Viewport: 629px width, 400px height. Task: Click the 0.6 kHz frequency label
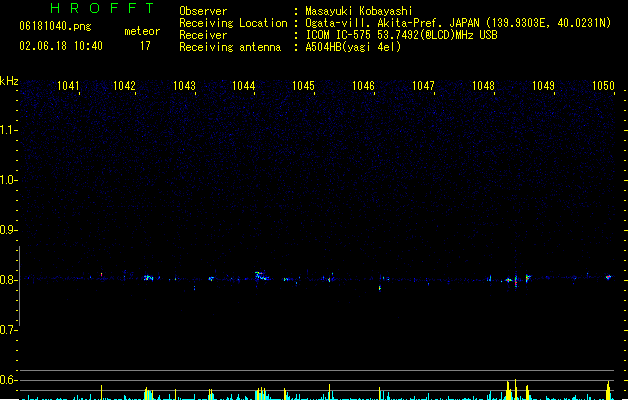pos(8,380)
